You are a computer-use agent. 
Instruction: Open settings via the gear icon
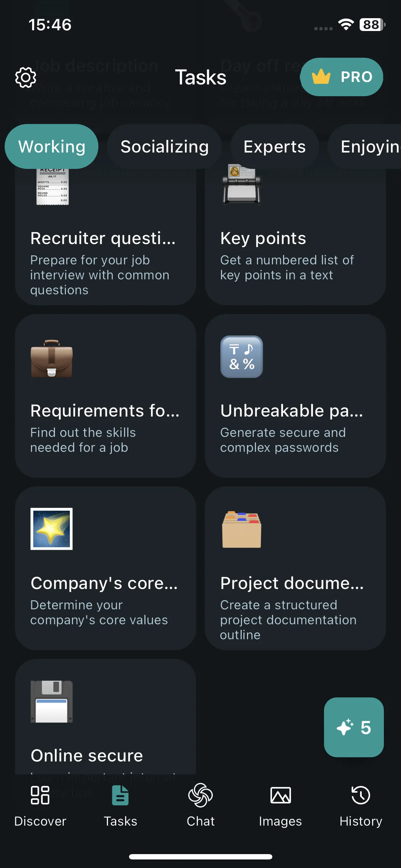point(26,77)
